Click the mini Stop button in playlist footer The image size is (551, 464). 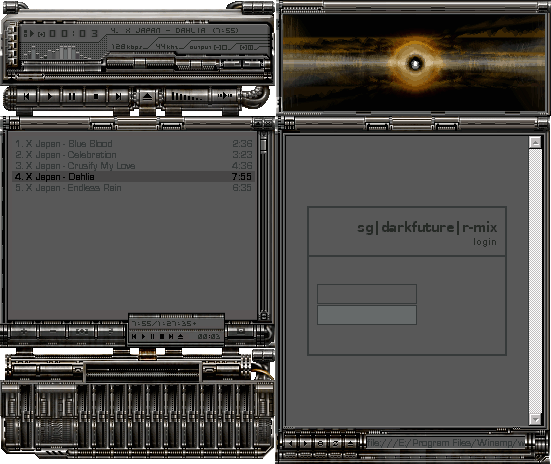(162, 336)
